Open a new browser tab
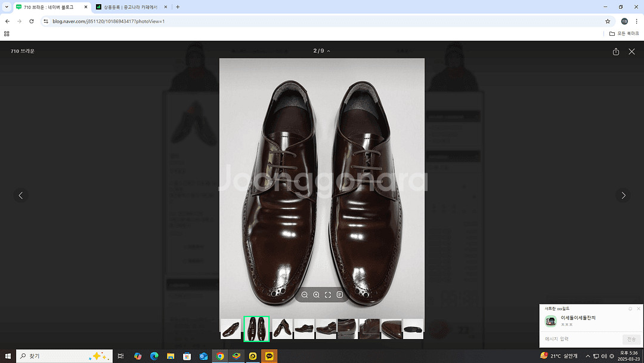Screen dimensions: 644x363 pyautogui.click(x=178, y=7)
